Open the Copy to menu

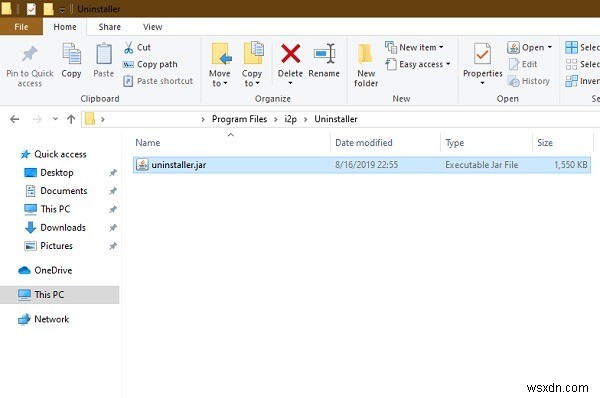252,65
